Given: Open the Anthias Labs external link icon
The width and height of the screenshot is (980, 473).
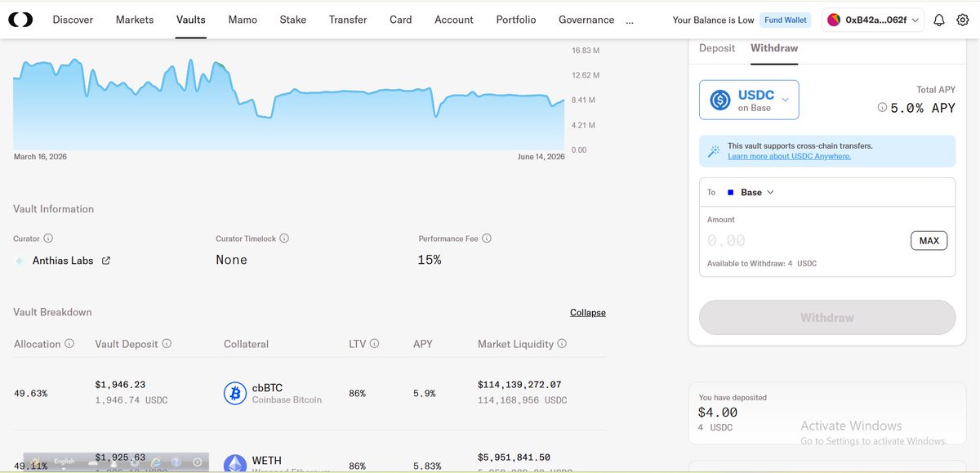Looking at the screenshot, I should (x=105, y=261).
